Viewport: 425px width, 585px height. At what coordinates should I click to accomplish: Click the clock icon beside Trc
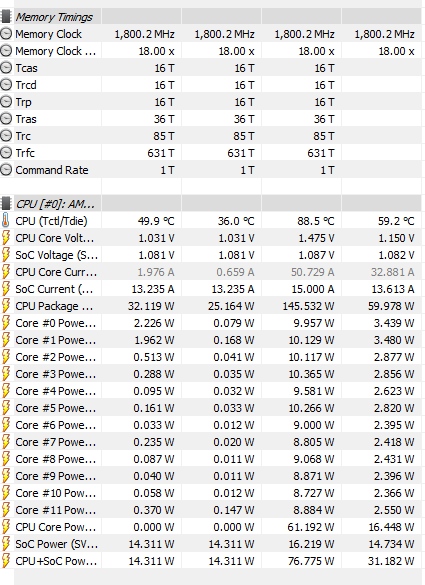pos(6,136)
